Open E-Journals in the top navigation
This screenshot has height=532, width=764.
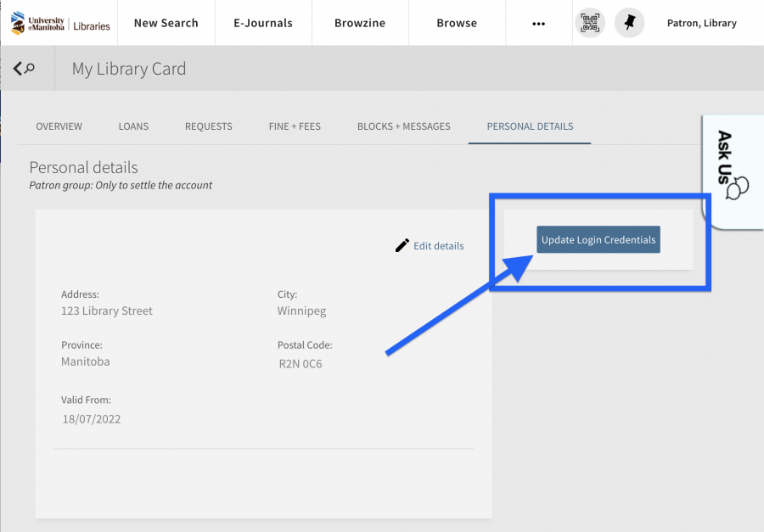[x=263, y=23]
